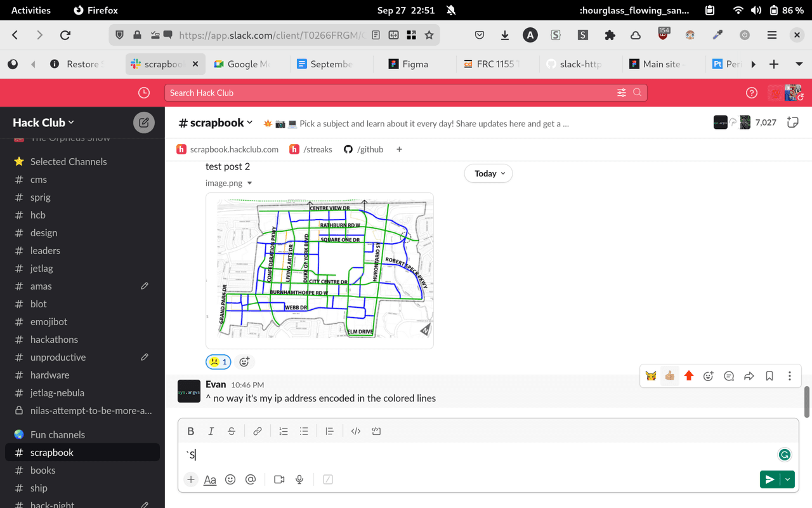Image resolution: width=812 pixels, height=508 pixels.
Task: Toggle italic formatting in composer
Action: coord(211,431)
